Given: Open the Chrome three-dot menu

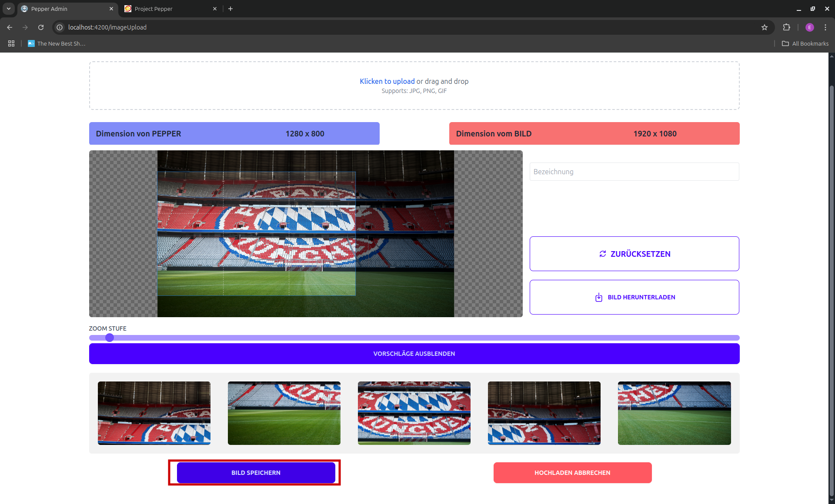Looking at the screenshot, I should pyautogui.click(x=825, y=27).
